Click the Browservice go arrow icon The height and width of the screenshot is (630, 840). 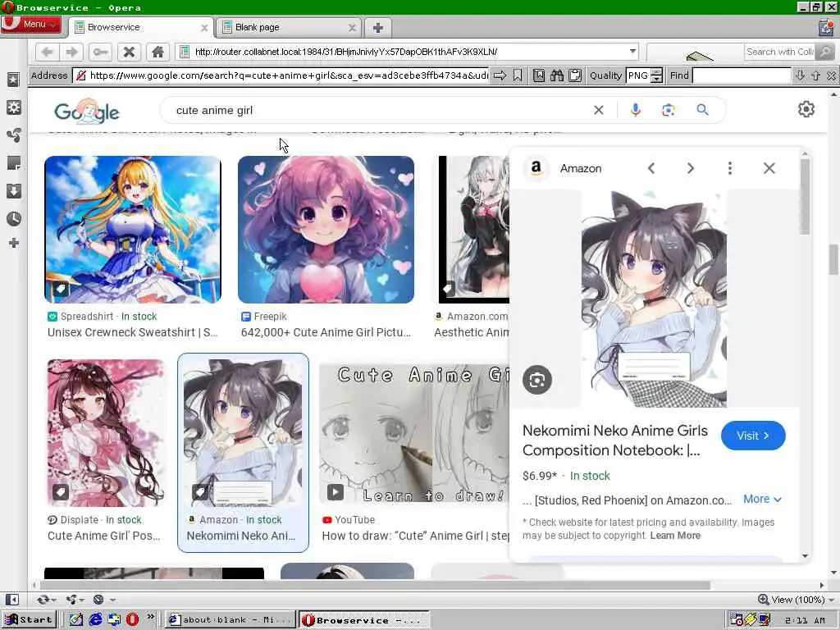[x=500, y=75]
